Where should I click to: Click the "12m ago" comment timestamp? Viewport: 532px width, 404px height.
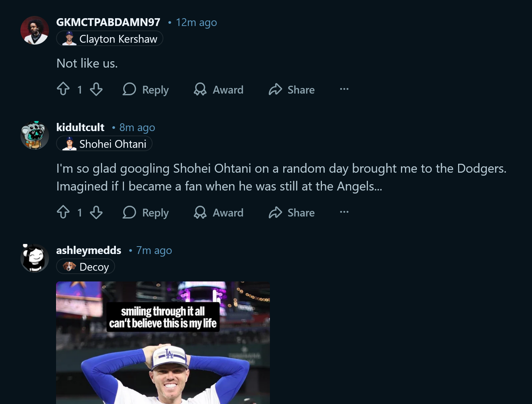(196, 23)
